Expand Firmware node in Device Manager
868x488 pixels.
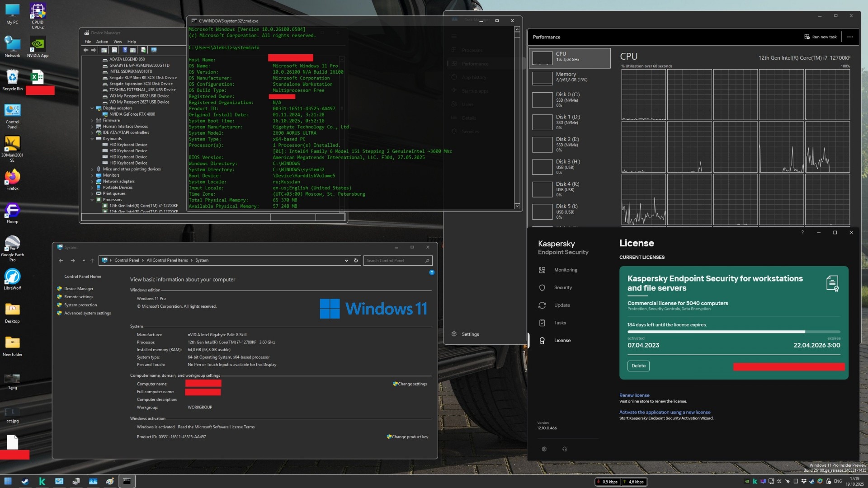pyautogui.click(x=92, y=121)
